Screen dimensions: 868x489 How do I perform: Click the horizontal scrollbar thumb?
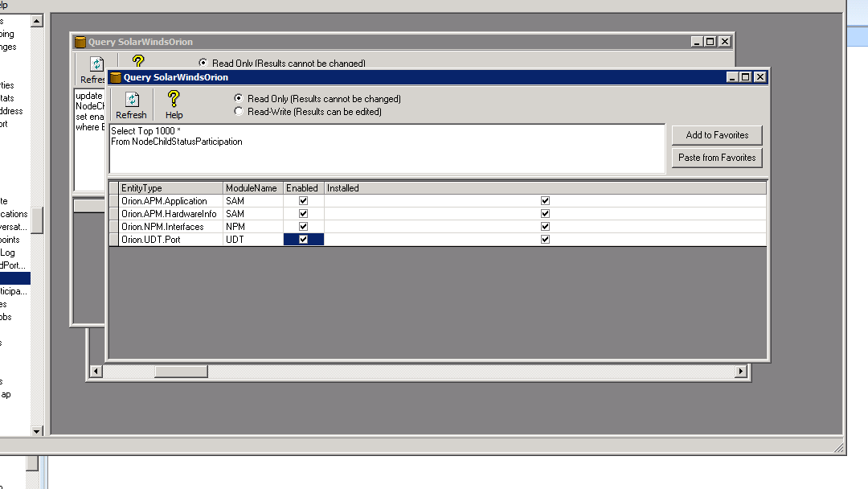[x=181, y=371]
